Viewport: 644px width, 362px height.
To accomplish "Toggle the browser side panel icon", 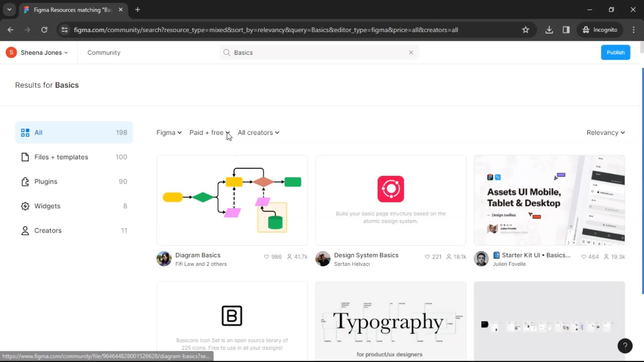I will [566, 30].
